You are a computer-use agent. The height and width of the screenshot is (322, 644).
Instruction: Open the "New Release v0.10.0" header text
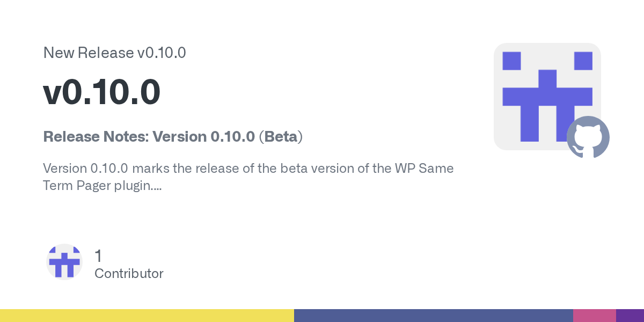pos(114,53)
